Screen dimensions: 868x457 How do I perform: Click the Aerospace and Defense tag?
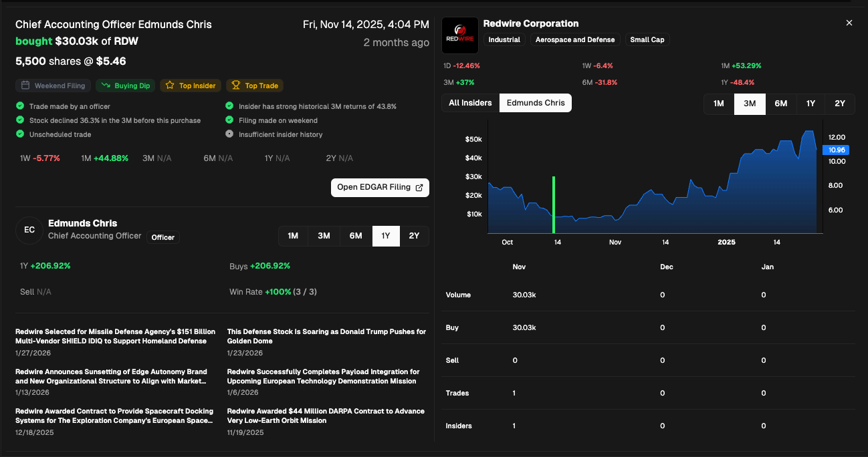tap(575, 39)
